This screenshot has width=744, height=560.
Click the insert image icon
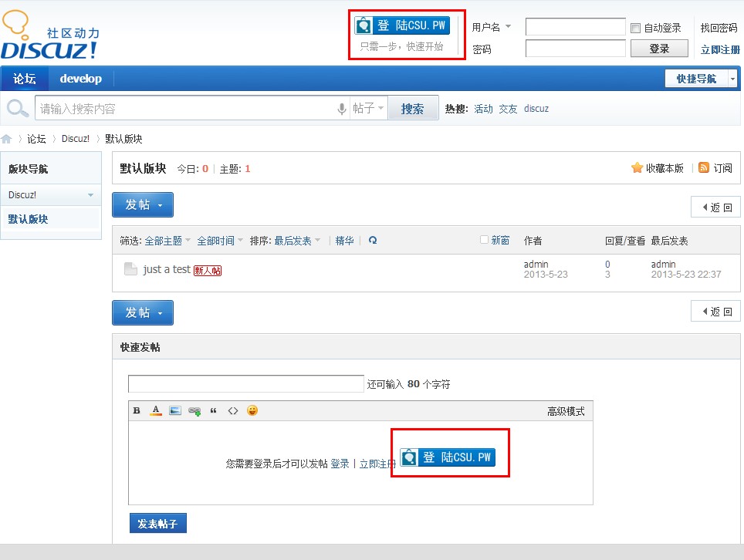pyautogui.click(x=175, y=410)
